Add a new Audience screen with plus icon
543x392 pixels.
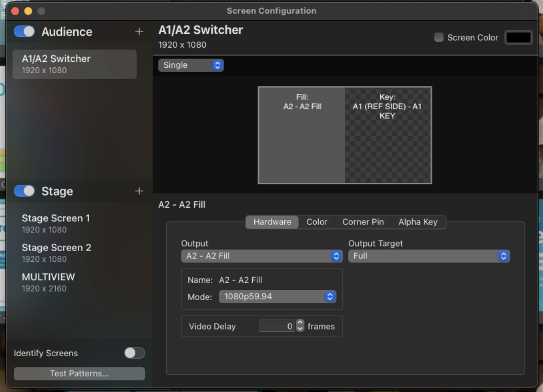coord(139,32)
